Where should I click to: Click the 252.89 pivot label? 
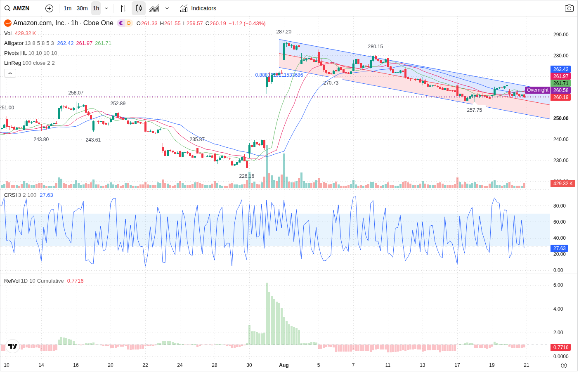[118, 104]
